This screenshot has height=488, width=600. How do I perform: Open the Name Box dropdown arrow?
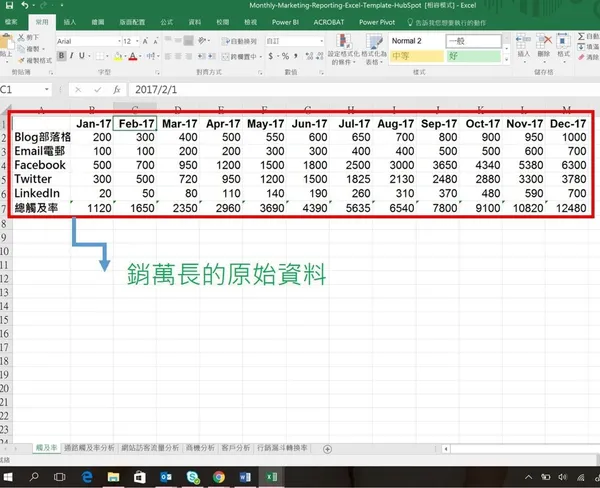click(x=47, y=90)
